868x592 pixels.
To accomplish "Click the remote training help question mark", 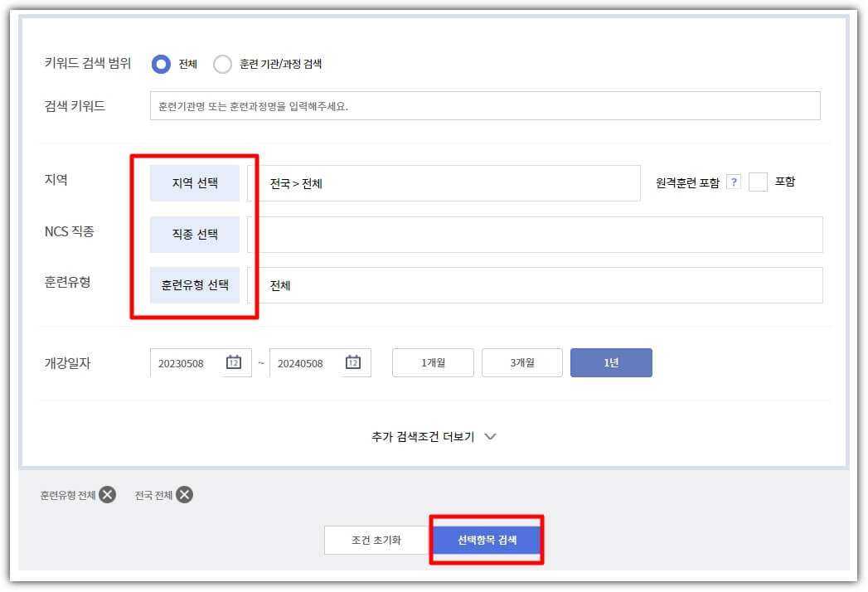I will click(733, 182).
